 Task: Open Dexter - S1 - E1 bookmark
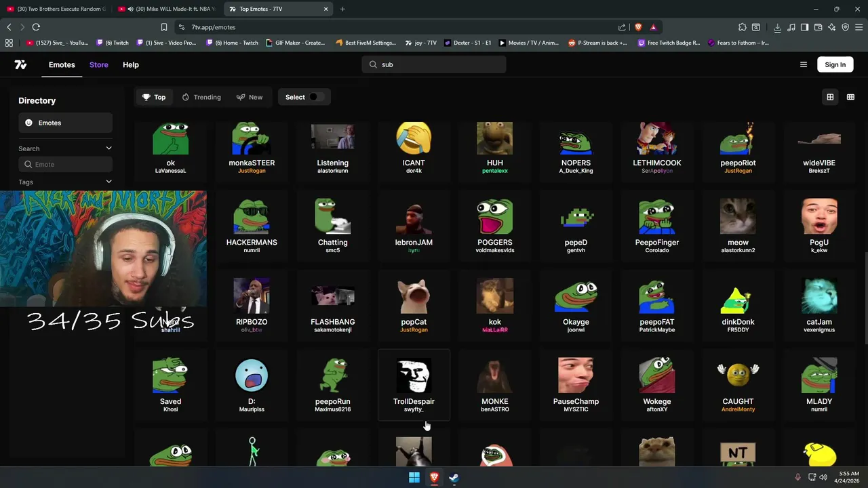click(x=467, y=43)
